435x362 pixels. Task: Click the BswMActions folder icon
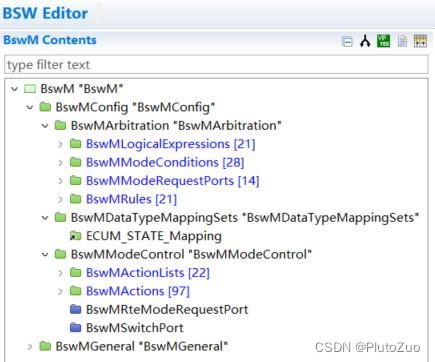tap(76, 291)
